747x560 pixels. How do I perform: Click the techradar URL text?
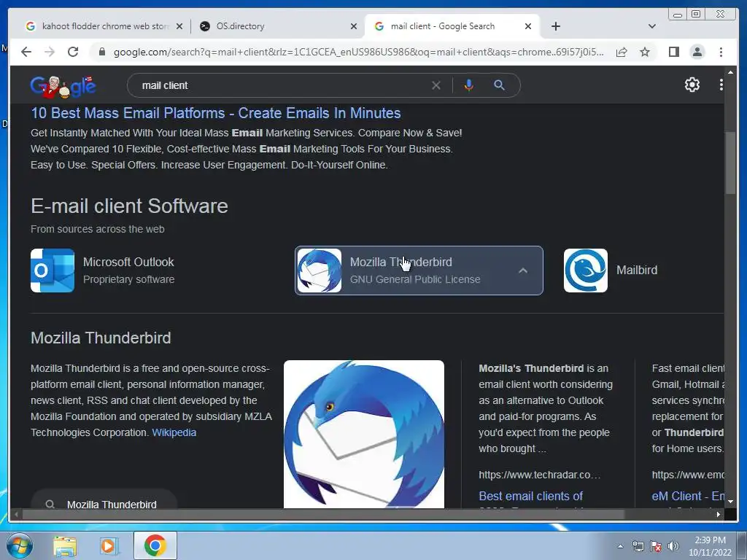[539, 475]
